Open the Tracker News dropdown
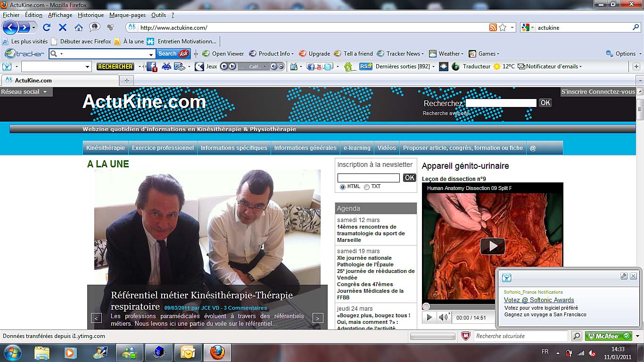The height and width of the screenshot is (362, 644). [x=400, y=54]
